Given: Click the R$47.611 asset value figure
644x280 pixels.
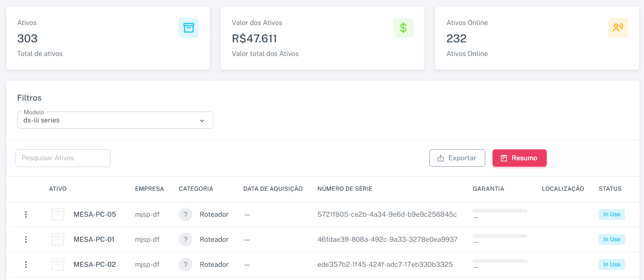Looking at the screenshot, I should click(x=254, y=38).
